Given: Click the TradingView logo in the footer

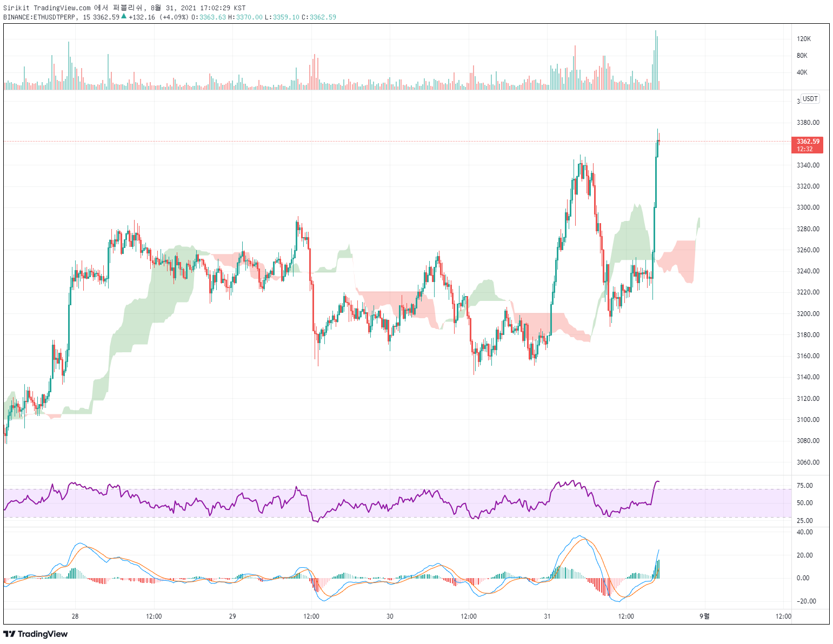Looking at the screenshot, I should click(x=36, y=634).
